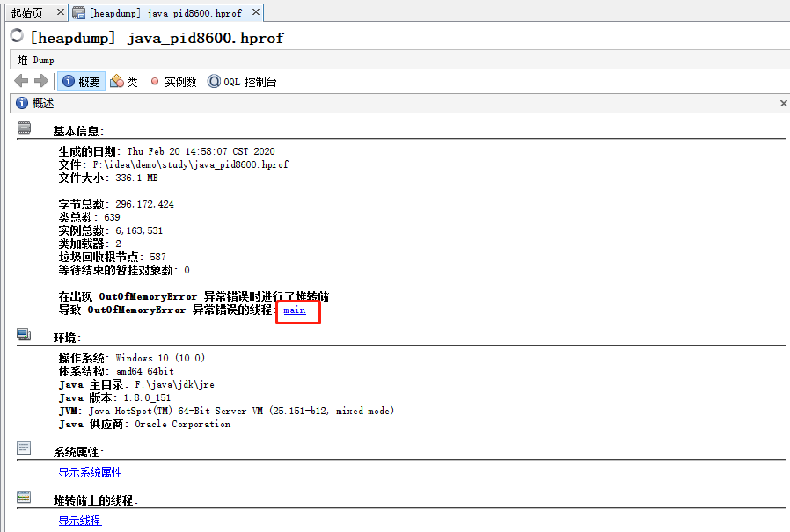
Task: Click the class total value 639
Action: tap(112, 217)
